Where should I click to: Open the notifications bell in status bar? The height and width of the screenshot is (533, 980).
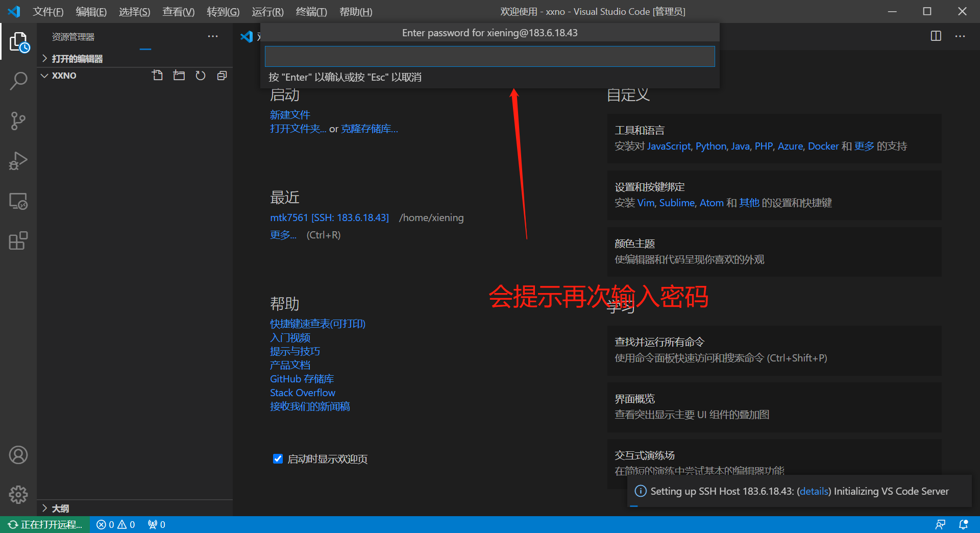click(x=964, y=524)
